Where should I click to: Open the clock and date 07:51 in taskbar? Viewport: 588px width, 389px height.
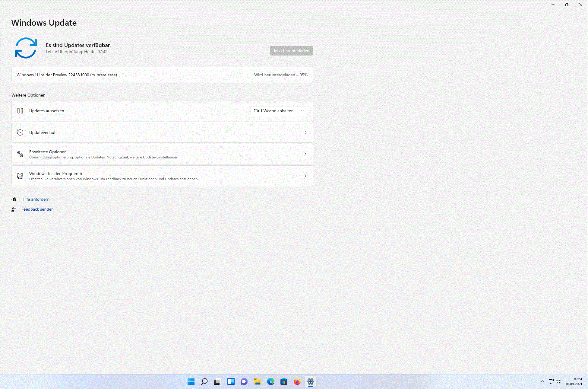574,381
